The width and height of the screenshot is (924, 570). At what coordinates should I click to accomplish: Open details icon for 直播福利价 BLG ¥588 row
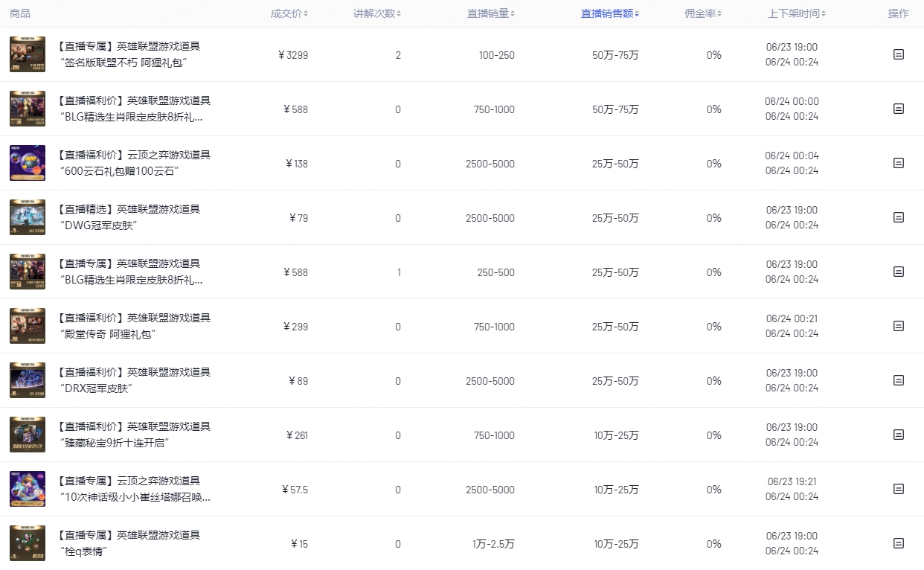(x=898, y=109)
